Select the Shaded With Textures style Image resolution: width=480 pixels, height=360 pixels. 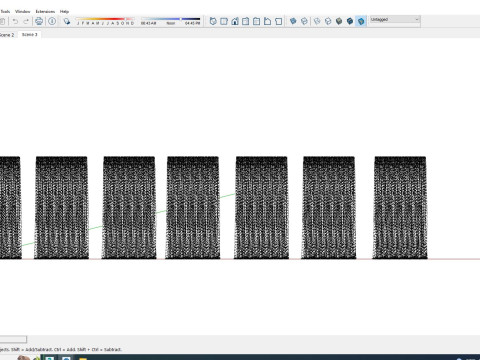pyautogui.click(x=350, y=21)
